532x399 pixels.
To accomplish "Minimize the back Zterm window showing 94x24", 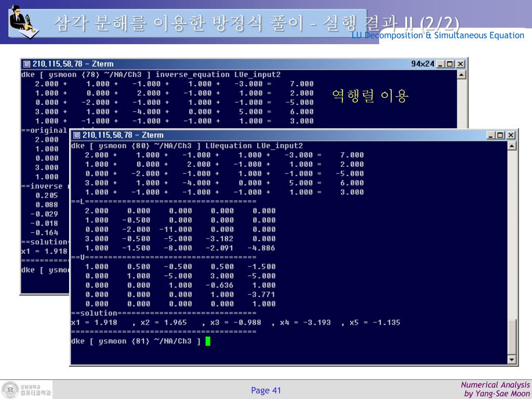I will 441,64.
